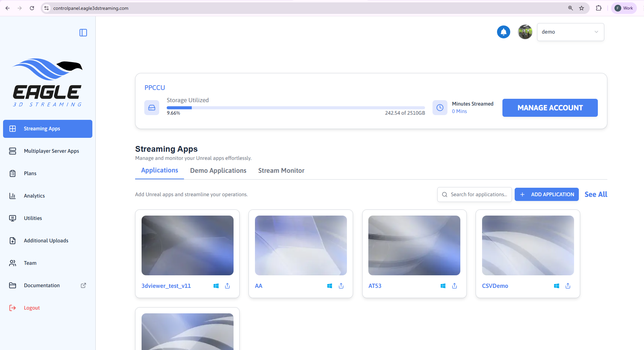Expand the demo account dropdown
Viewport: 644px width, 350px height.
tap(570, 32)
